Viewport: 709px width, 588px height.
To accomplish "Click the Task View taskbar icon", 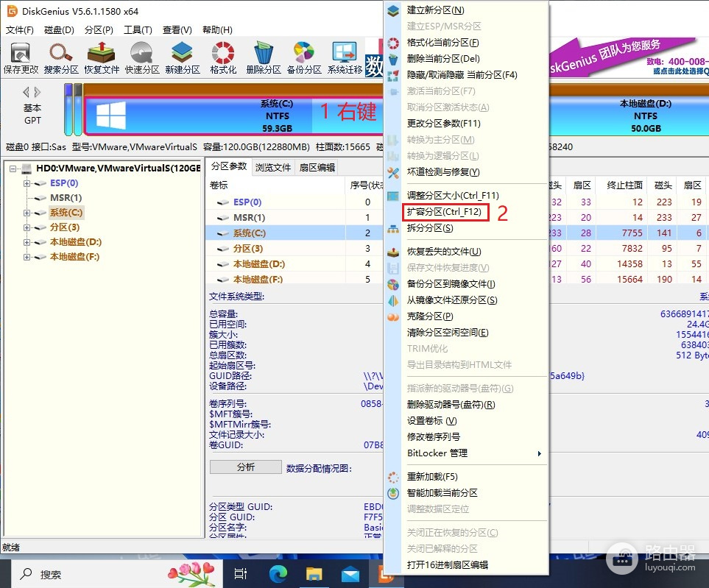I will click(x=241, y=574).
